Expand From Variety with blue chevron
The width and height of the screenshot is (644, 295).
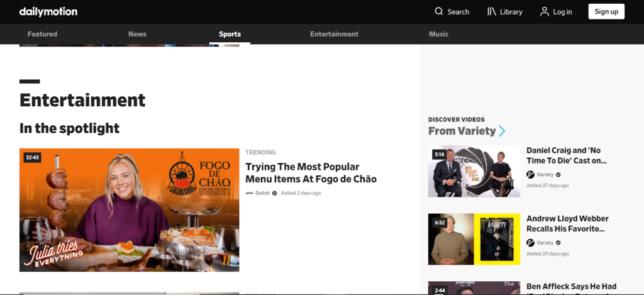tap(502, 131)
